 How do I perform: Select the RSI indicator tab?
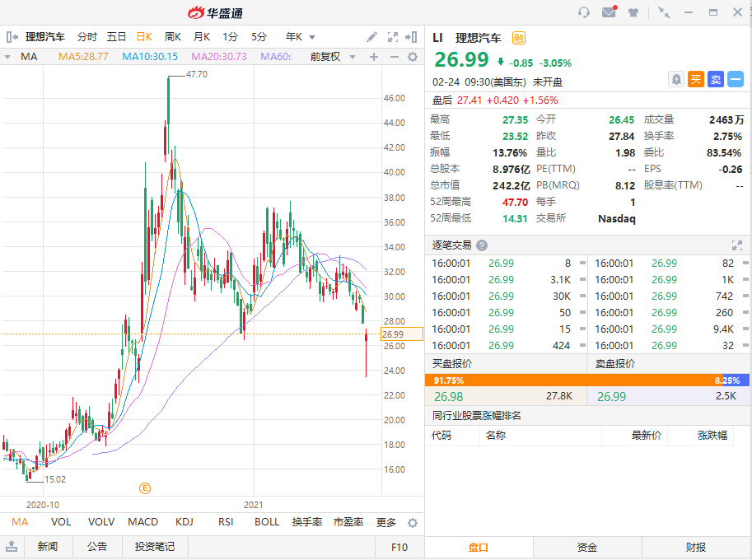click(x=226, y=522)
